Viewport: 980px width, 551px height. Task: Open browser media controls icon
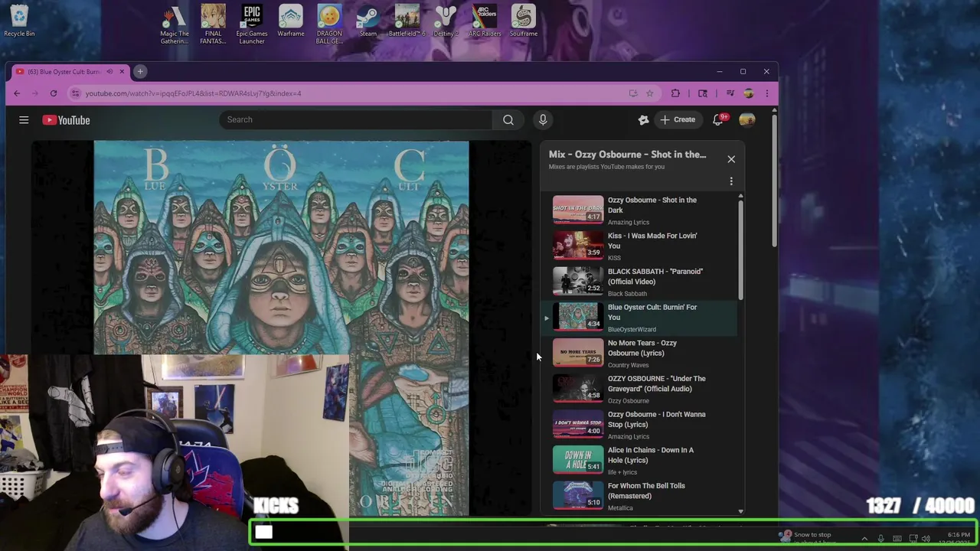[x=730, y=93]
